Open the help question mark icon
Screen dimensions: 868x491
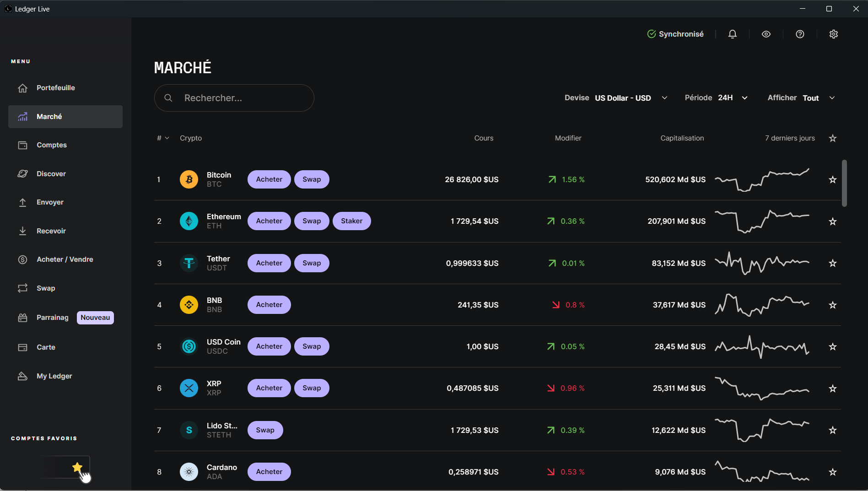pyautogui.click(x=800, y=34)
